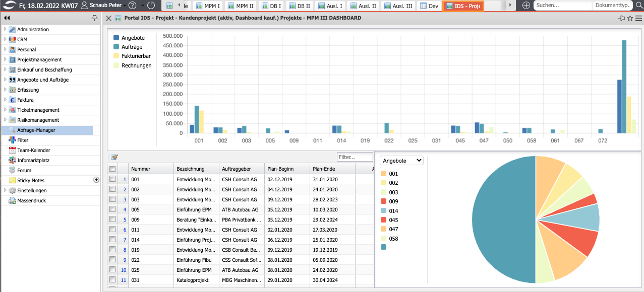Switch to the MPM II tab
Screen dimensions: 644x292
(x=240, y=6)
